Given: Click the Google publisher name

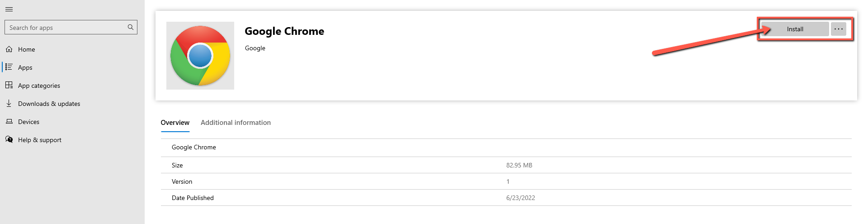Looking at the screenshot, I should pos(255,48).
